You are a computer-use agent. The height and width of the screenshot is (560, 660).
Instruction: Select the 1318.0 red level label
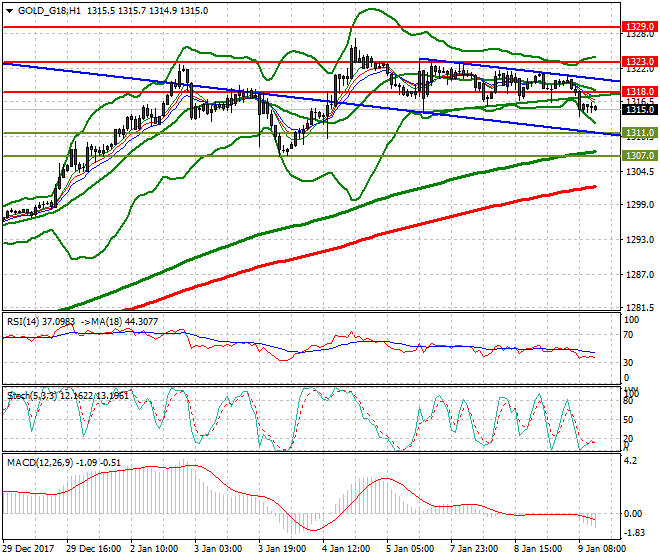tap(640, 92)
